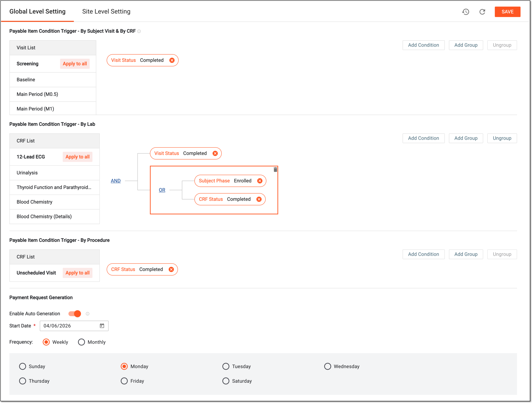The height and width of the screenshot is (403, 532).
Task: Click Add Group in By Lab section
Action: pyautogui.click(x=466, y=138)
